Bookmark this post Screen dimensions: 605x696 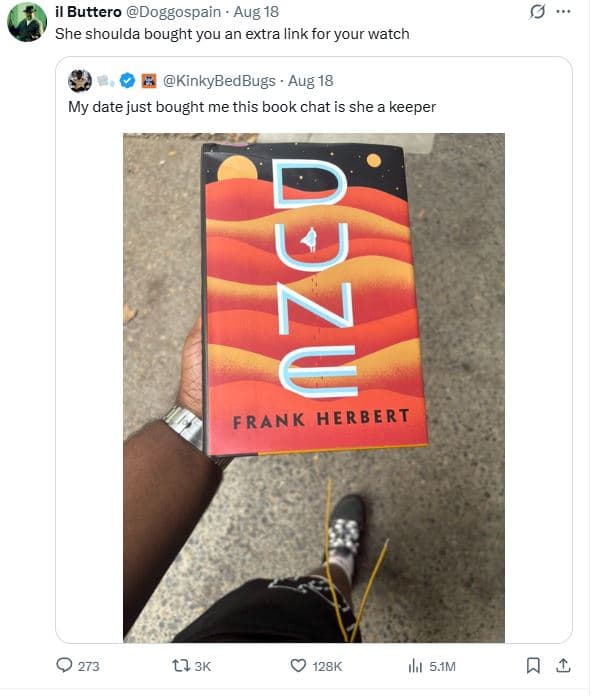point(533,665)
